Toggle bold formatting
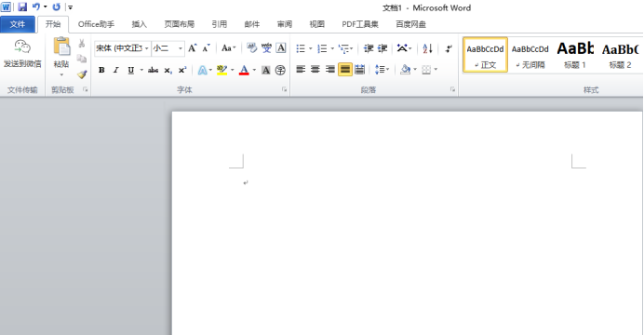This screenshot has width=644, height=335. (x=101, y=70)
